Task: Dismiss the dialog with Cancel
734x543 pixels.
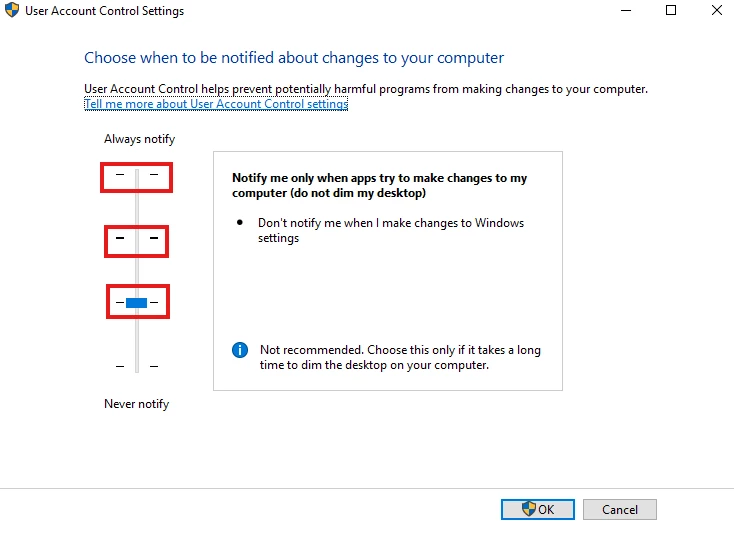Action: click(620, 509)
